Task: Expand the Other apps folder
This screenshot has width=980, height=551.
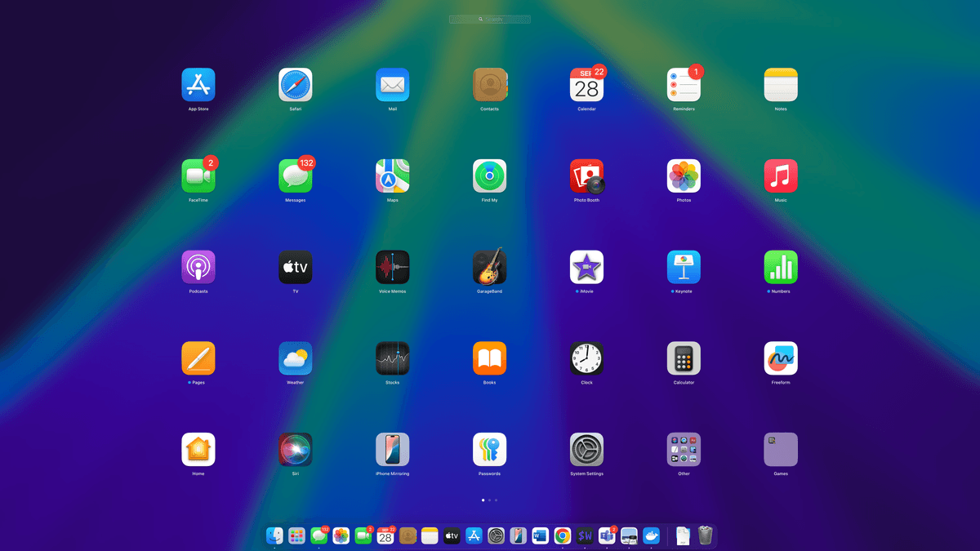Action: click(x=684, y=449)
